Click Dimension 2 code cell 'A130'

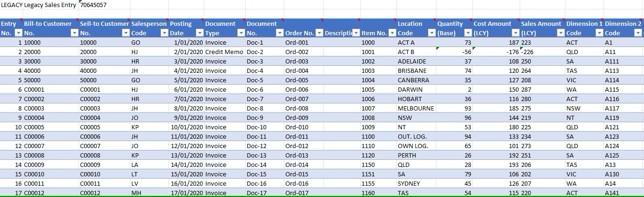(x=623, y=174)
